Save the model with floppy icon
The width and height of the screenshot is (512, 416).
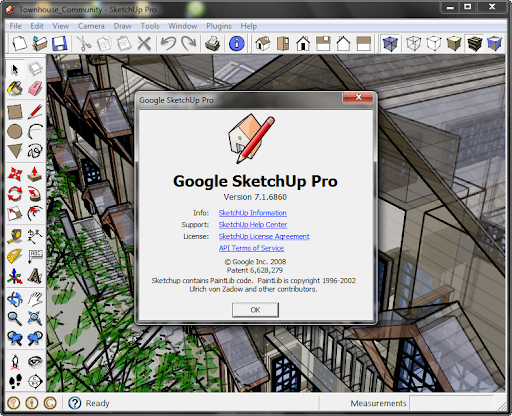click(x=60, y=43)
